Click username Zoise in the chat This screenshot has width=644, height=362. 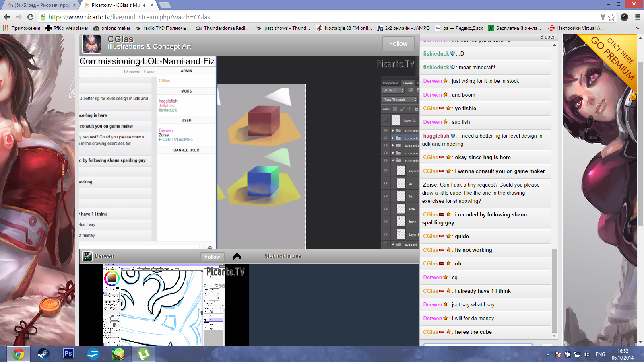coord(430,185)
